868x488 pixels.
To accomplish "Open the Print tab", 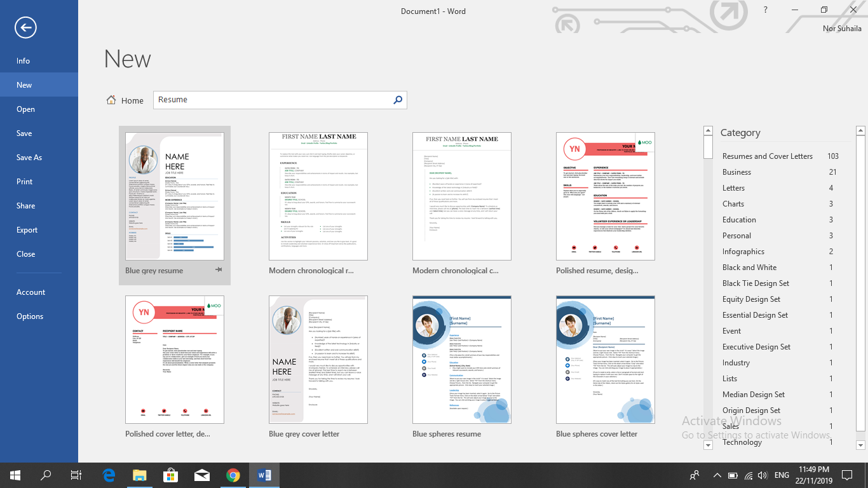I will pyautogui.click(x=39, y=182).
